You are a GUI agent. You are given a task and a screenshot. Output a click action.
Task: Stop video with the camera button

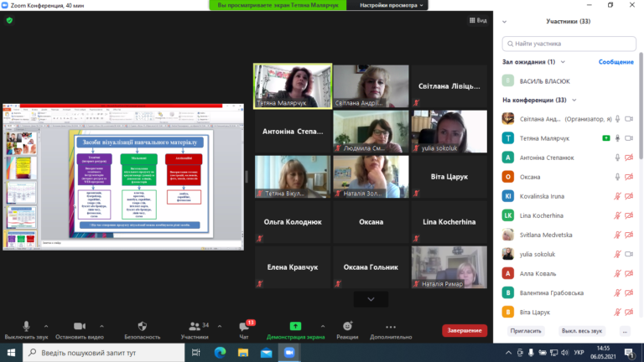[x=80, y=326]
